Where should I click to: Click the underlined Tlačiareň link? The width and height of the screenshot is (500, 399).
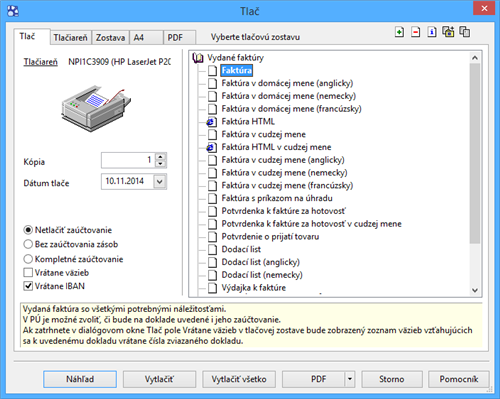[40, 62]
